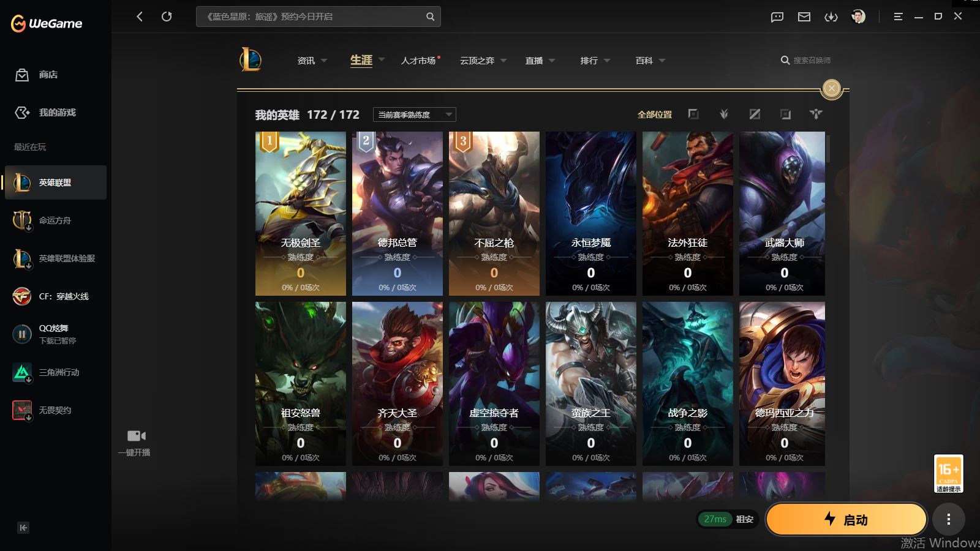Open the 祖安怒兽 hero card

301,384
